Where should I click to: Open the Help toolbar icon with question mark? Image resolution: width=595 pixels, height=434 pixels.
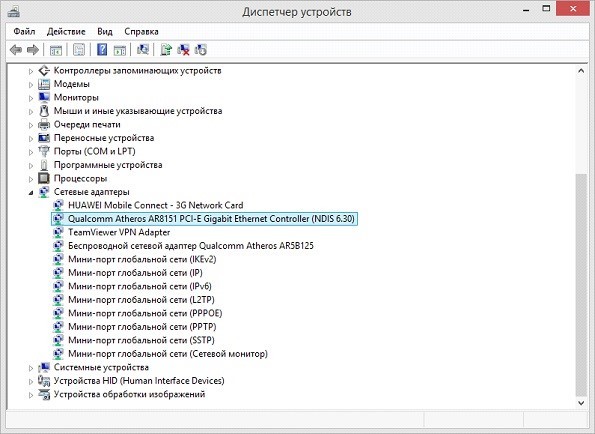[x=102, y=50]
